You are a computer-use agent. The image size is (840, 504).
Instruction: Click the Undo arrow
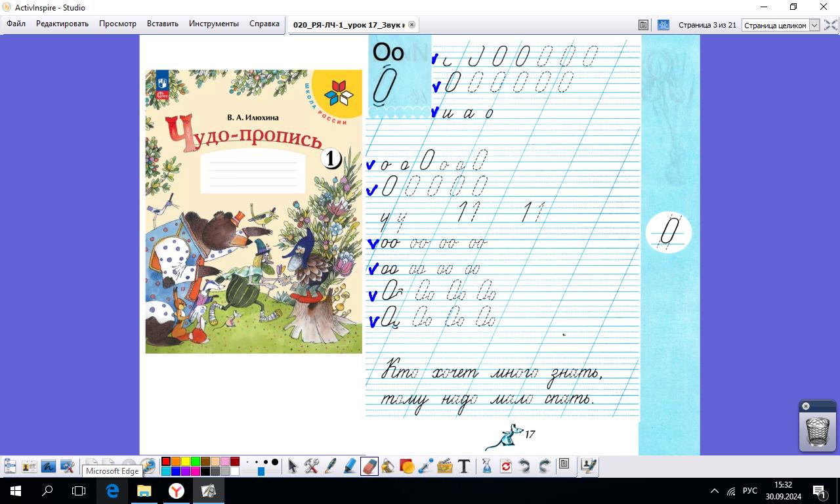point(524,466)
